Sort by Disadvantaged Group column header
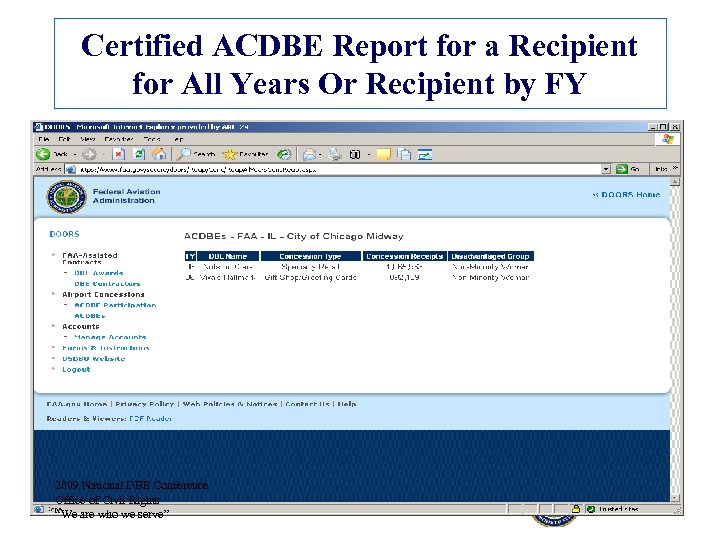This screenshot has width=720, height=540. [x=490, y=256]
